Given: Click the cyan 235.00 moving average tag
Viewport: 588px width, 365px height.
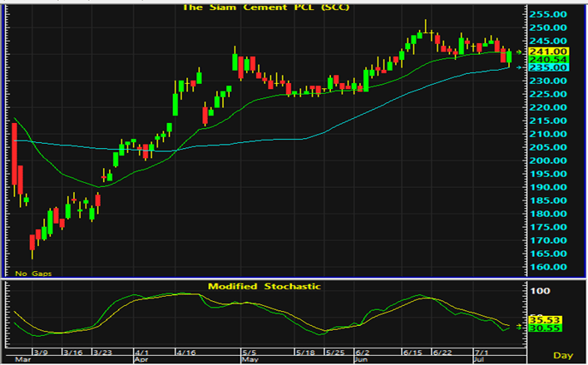Looking at the screenshot, I should 548,67.
